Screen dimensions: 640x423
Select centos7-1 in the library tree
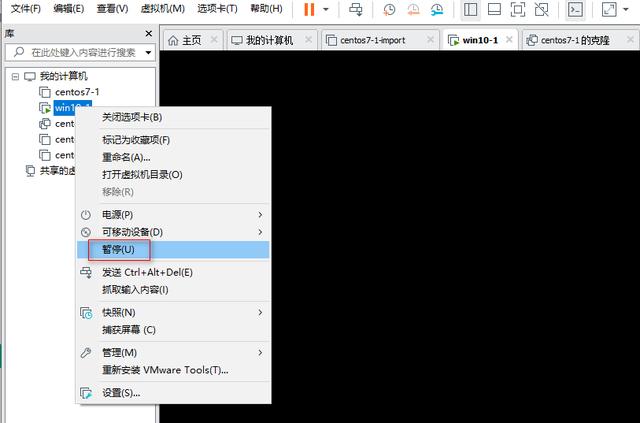(x=77, y=92)
